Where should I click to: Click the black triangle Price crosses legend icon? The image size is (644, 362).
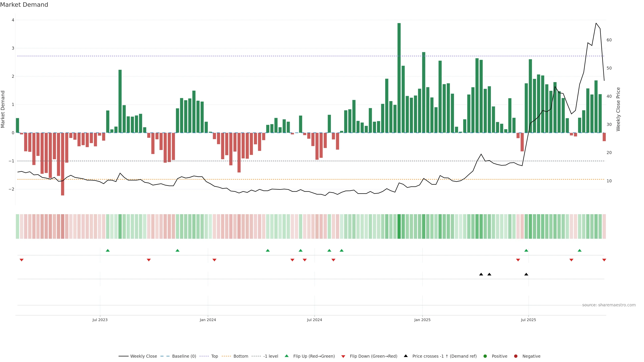point(406,356)
